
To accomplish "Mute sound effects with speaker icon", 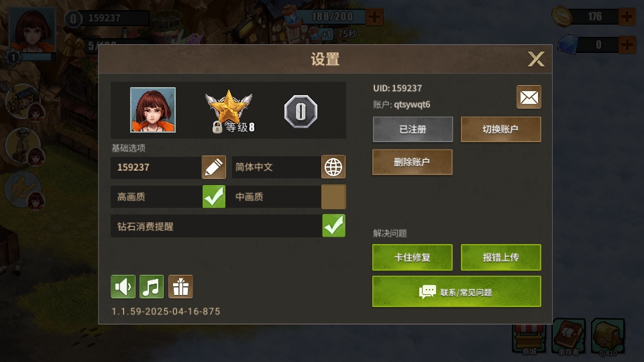I will (x=123, y=286).
